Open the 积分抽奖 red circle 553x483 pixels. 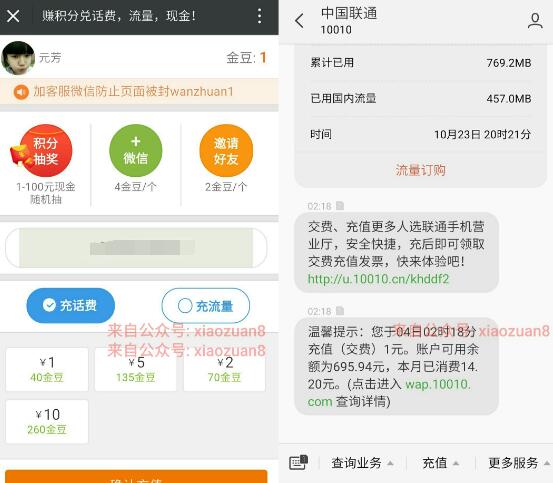tap(45, 151)
